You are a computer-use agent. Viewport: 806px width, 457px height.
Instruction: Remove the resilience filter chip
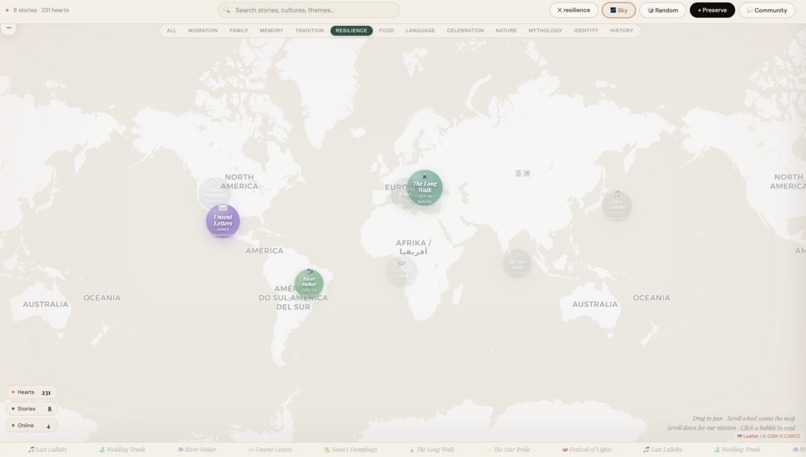pos(574,10)
